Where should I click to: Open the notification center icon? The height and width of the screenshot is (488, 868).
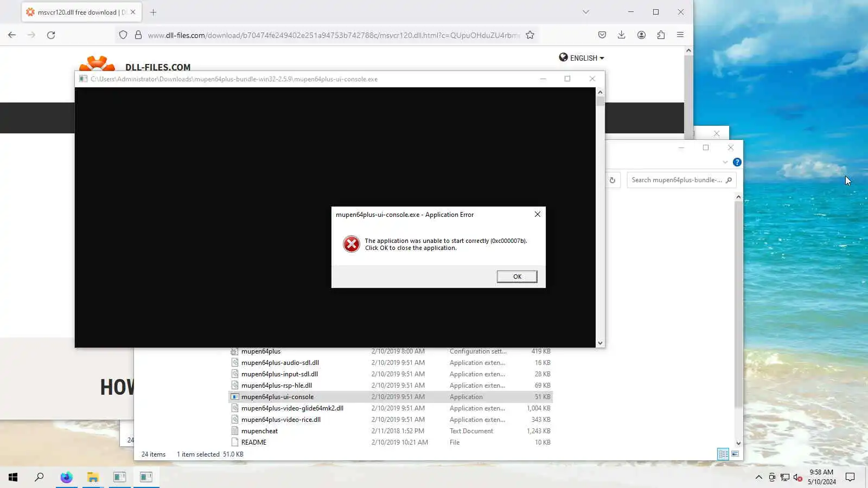coord(850,477)
